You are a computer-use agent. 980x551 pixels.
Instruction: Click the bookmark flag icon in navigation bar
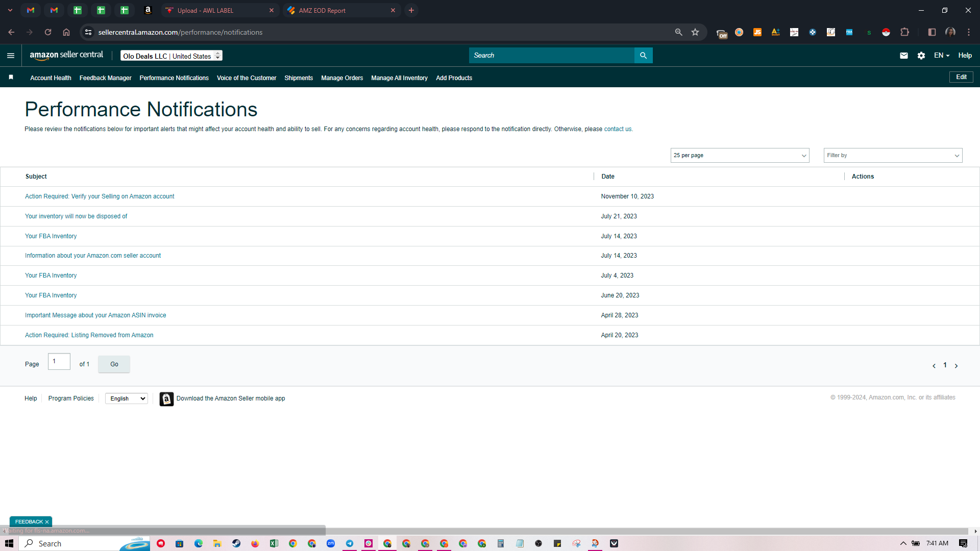[11, 78]
